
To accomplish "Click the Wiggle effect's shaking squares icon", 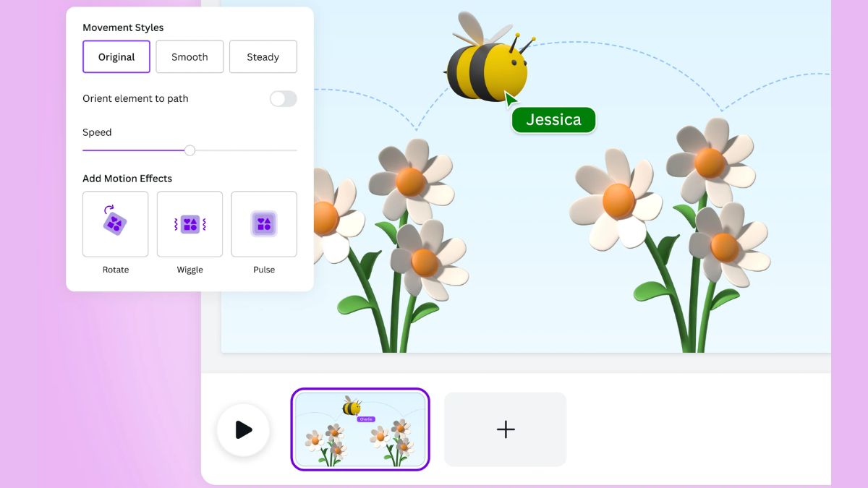I will click(x=190, y=223).
